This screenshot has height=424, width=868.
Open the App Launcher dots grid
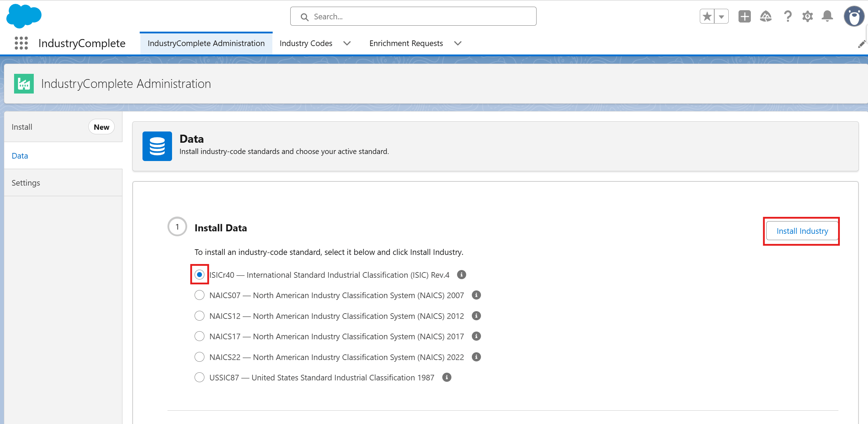point(21,43)
